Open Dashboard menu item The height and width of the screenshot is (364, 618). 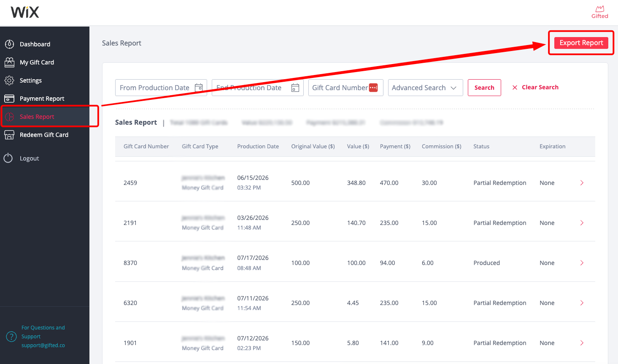coord(35,44)
